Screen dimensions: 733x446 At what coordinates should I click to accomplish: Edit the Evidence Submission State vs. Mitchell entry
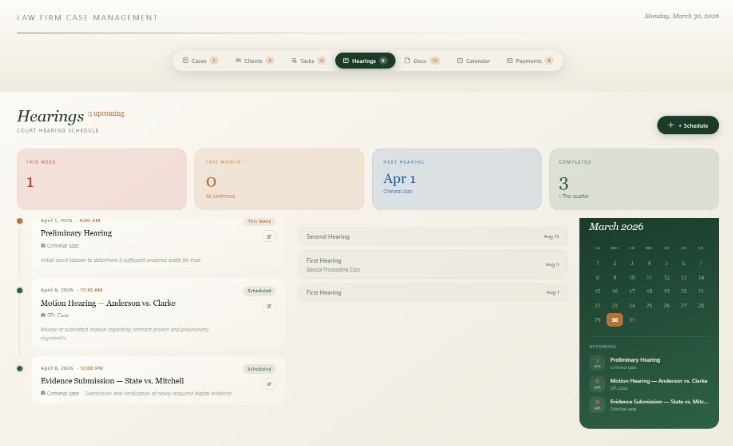[269, 384]
